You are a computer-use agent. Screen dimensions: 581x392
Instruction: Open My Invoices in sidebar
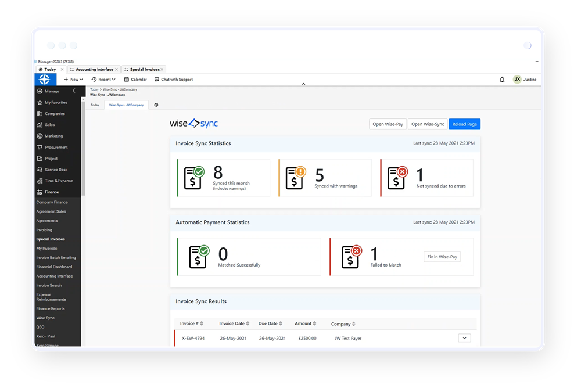(46, 249)
